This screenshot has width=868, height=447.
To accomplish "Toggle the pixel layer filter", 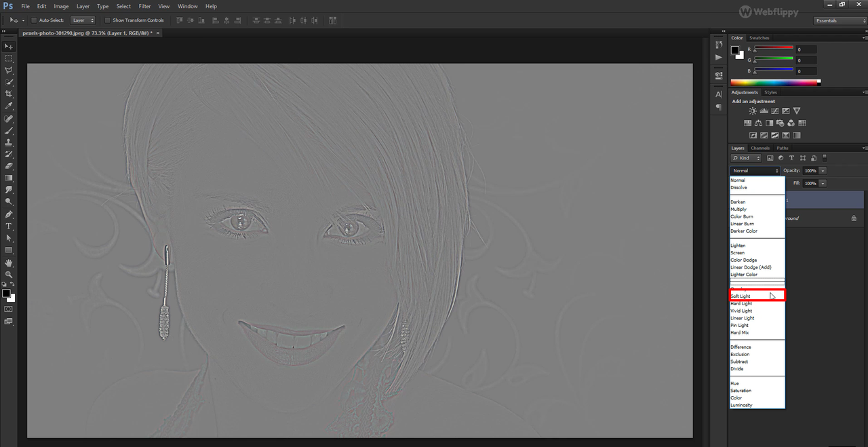I will click(x=770, y=158).
